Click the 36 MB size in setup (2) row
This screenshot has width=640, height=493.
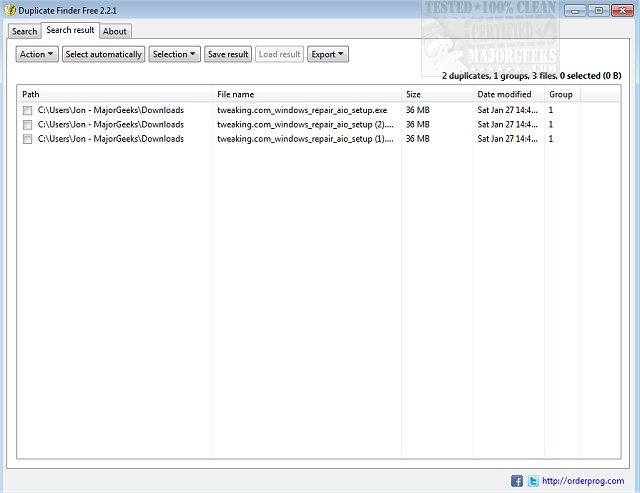pyautogui.click(x=418, y=124)
